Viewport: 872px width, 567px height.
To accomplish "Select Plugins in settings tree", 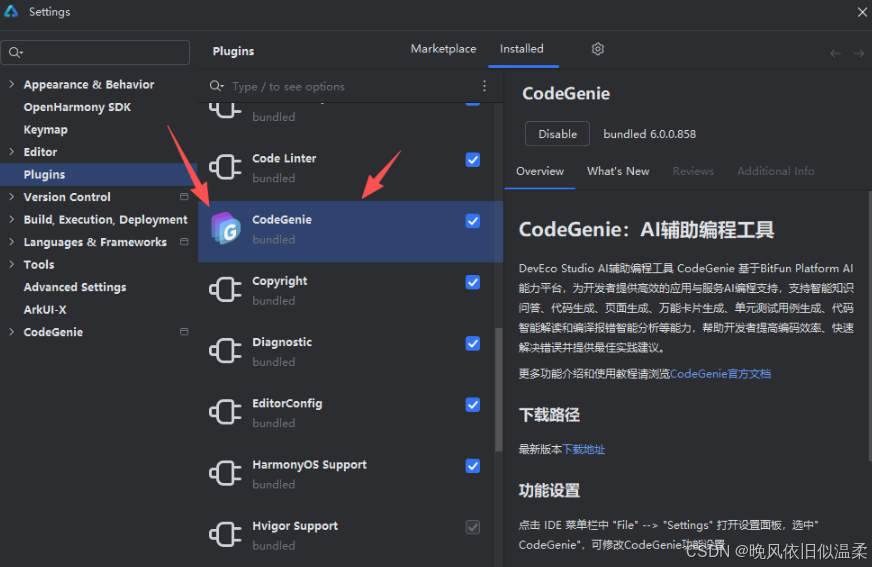I will pos(98,175).
